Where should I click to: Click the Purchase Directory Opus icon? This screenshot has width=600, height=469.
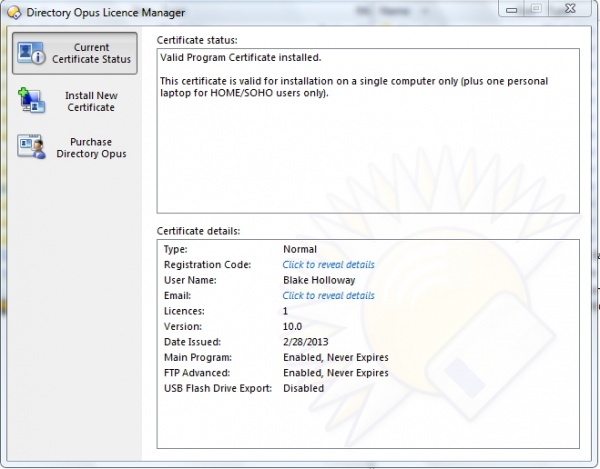pyautogui.click(x=32, y=147)
